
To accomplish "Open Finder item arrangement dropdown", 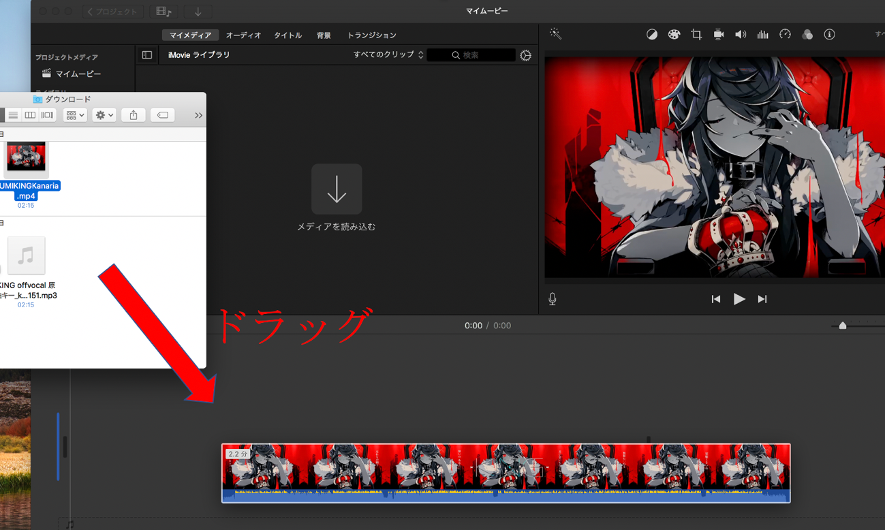I will click(75, 115).
